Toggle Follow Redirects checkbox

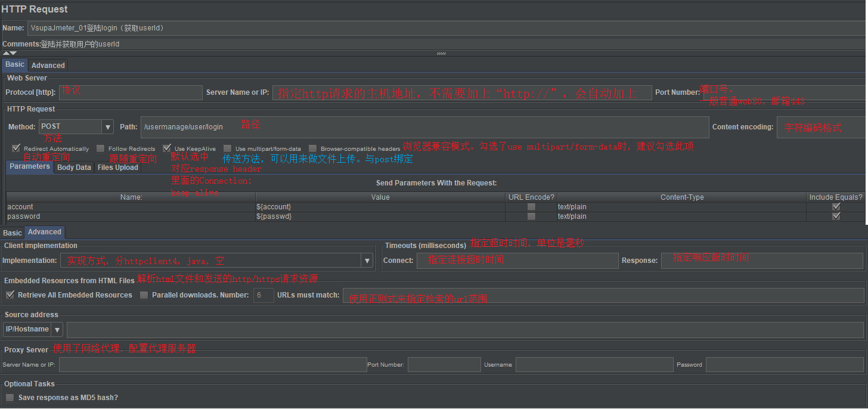[100, 148]
